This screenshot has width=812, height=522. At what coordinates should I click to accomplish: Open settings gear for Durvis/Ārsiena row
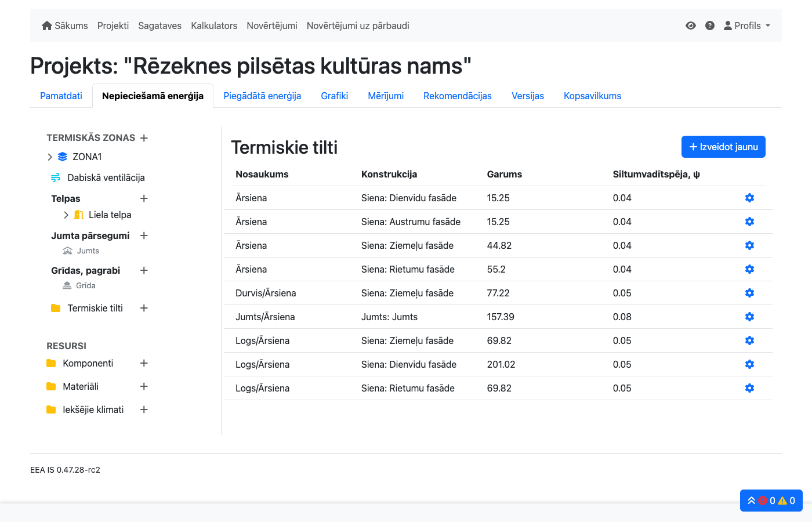pos(749,293)
